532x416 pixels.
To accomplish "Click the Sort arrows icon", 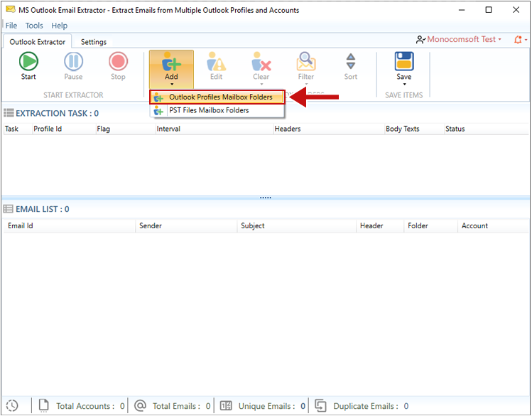I will (x=350, y=61).
